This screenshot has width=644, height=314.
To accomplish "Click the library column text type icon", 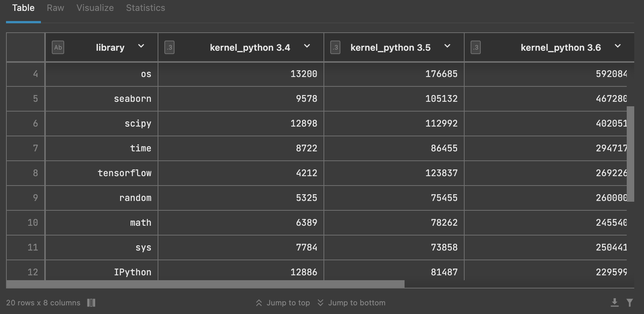I will click(x=58, y=48).
